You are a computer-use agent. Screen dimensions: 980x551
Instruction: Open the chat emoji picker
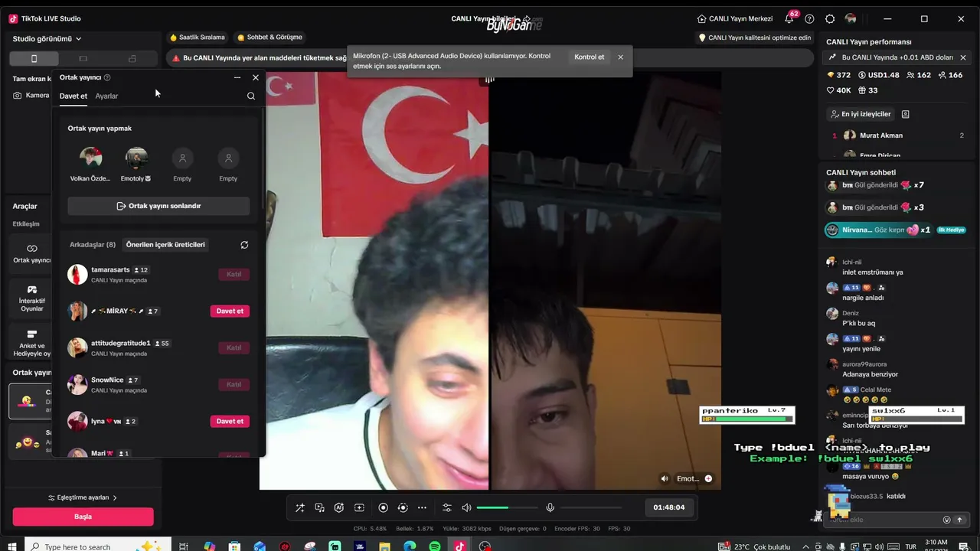pos(946,520)
